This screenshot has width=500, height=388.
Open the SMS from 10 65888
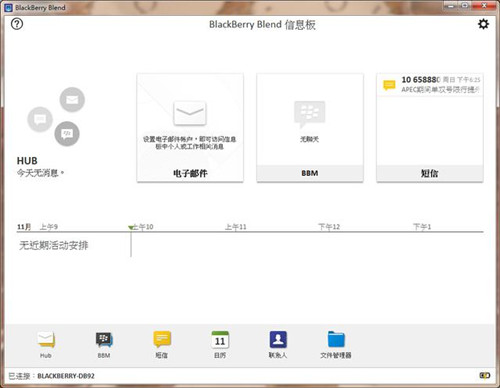pyautogui.click(x=430, y=85)
